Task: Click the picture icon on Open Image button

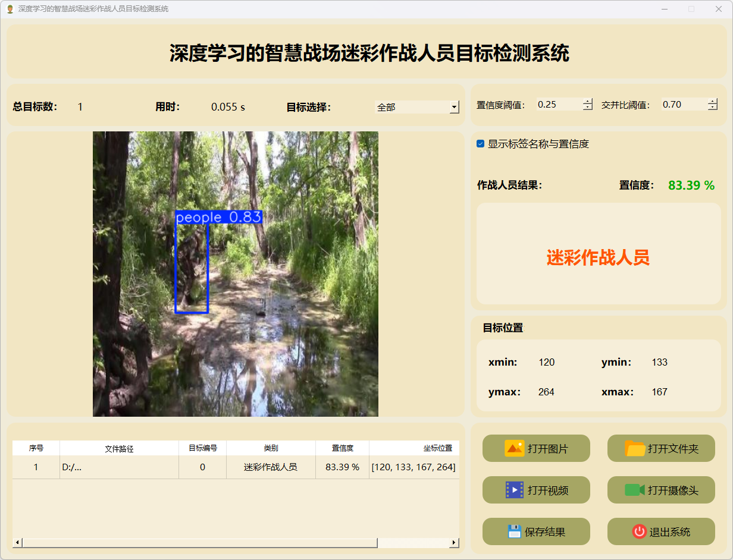Action: coord(514,448)
